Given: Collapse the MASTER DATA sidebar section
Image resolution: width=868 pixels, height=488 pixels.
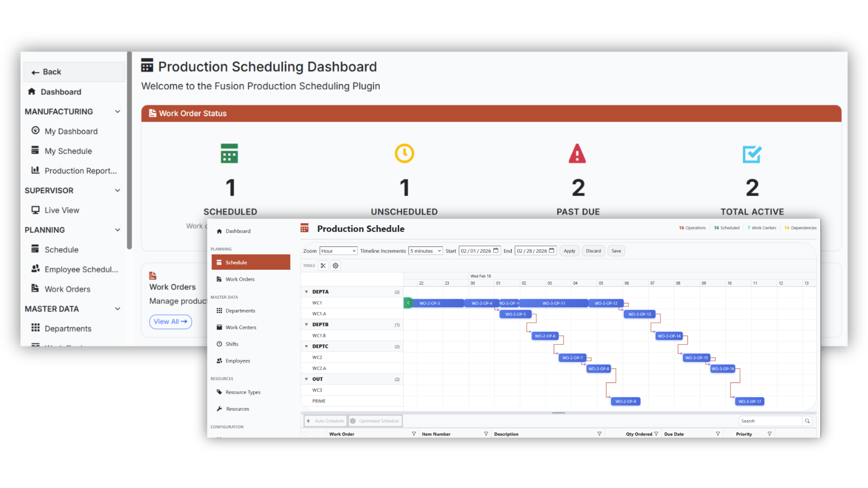Looking at the screenshot, I should (x=118, y=309).
